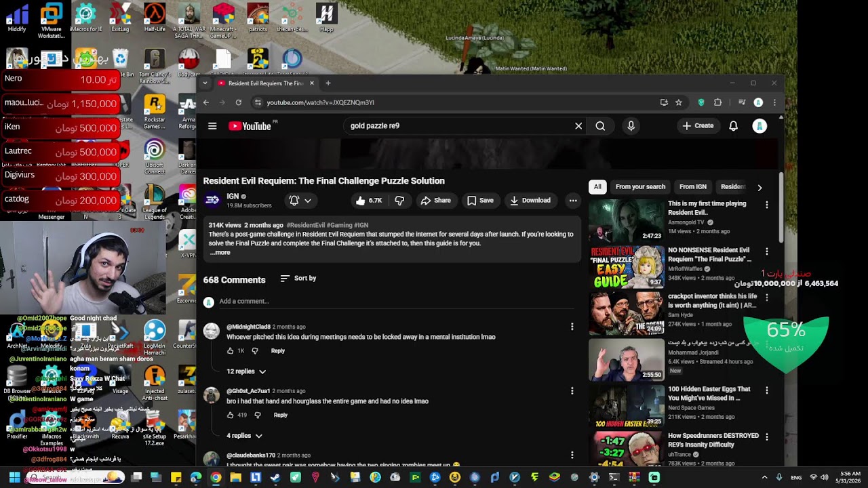
Task: Open more actions under the video
Action: (573, 201)
